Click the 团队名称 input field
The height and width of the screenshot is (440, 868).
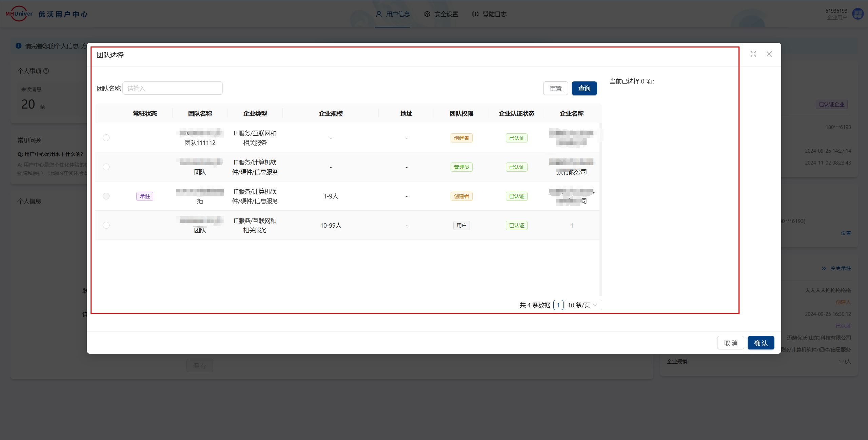pyautogui.click(x=172, y=89)
